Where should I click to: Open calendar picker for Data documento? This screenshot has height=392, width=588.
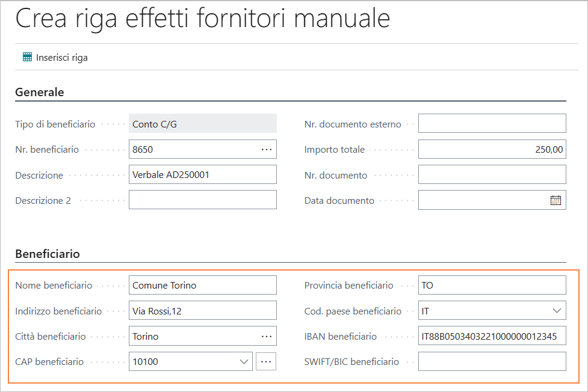556,201
